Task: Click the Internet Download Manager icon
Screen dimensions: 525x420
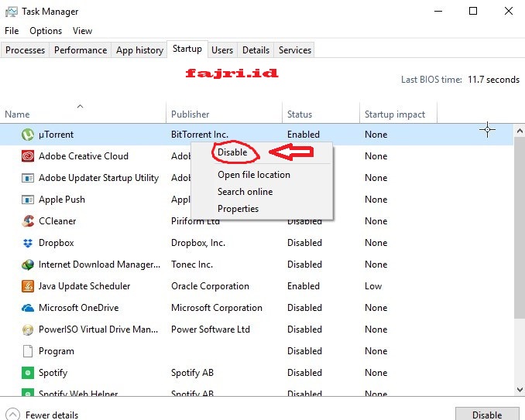Action: [x=28, y=265]
